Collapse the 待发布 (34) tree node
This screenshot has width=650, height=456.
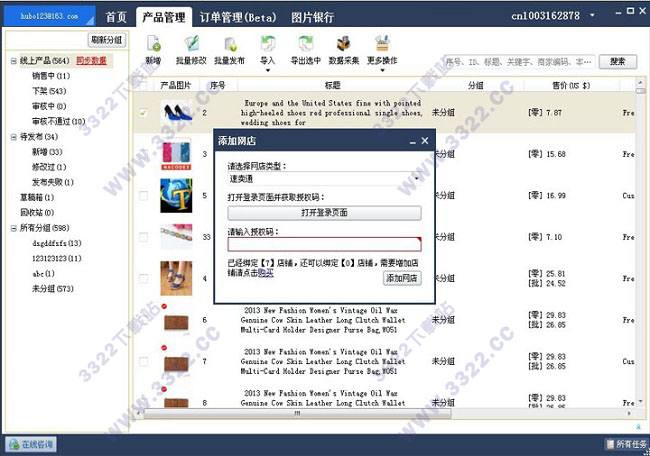14,137
